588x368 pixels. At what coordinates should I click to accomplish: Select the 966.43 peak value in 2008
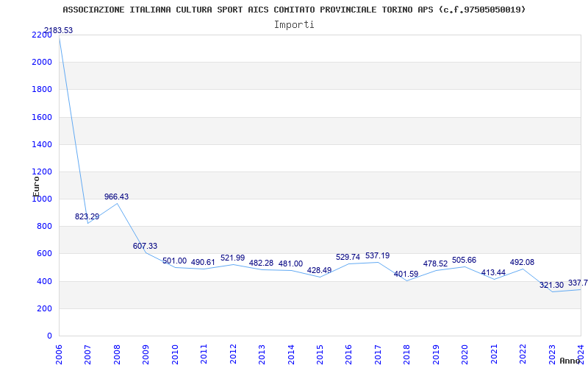click(116, 197)
